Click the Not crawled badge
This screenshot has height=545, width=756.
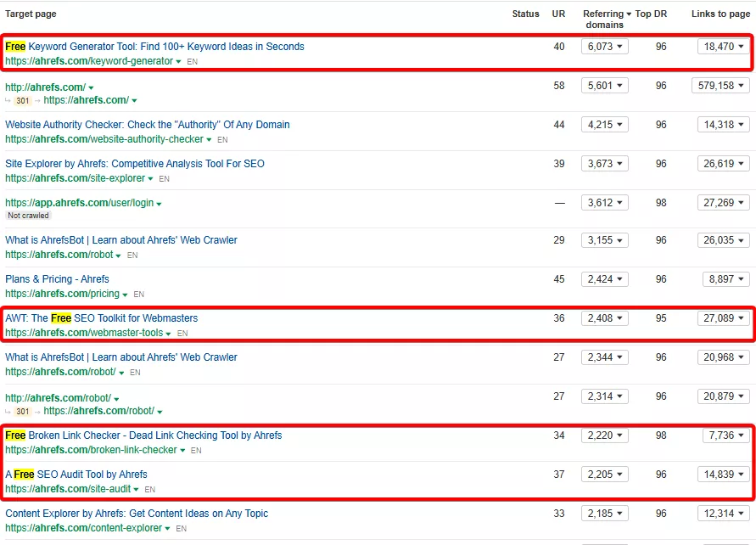tap(29, 216)
